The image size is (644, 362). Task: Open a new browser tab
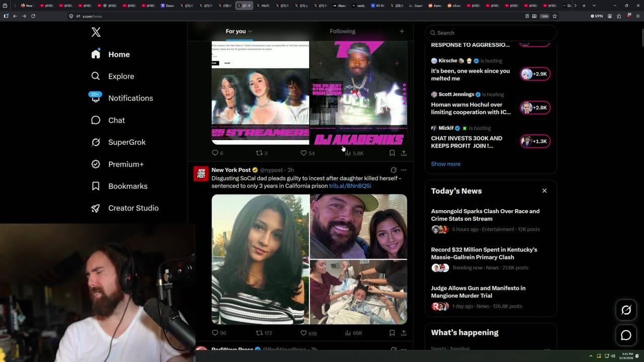click(584, 6)
